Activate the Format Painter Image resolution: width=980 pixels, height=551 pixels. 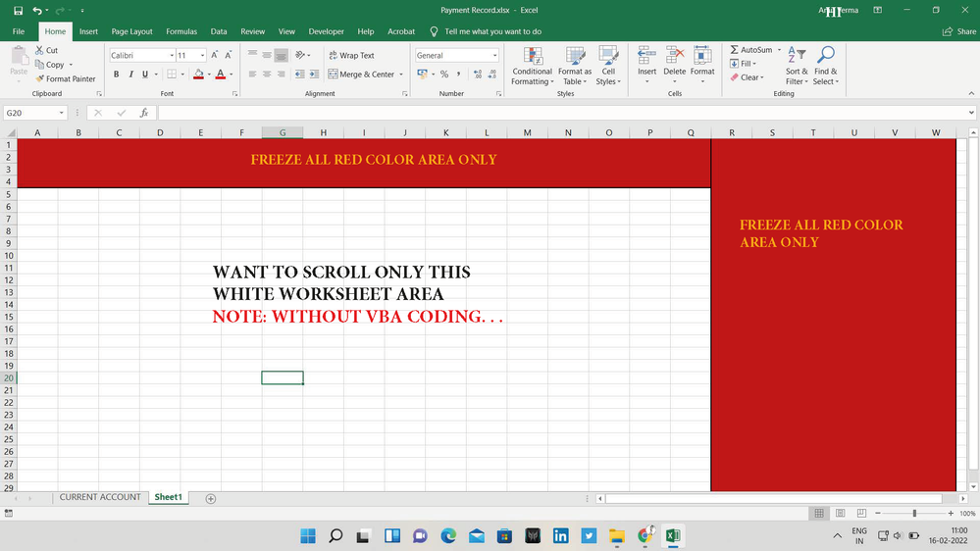coord(66,78)
